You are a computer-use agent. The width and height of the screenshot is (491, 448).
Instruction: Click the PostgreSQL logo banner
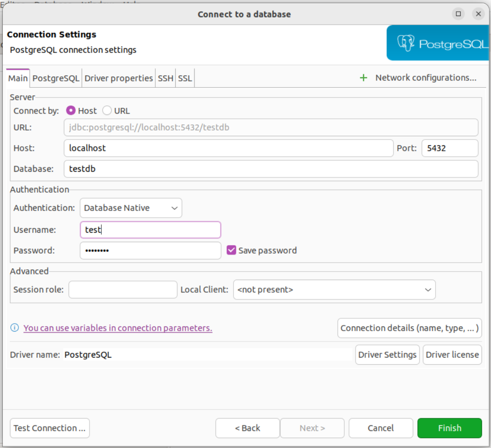click(438, 43)
